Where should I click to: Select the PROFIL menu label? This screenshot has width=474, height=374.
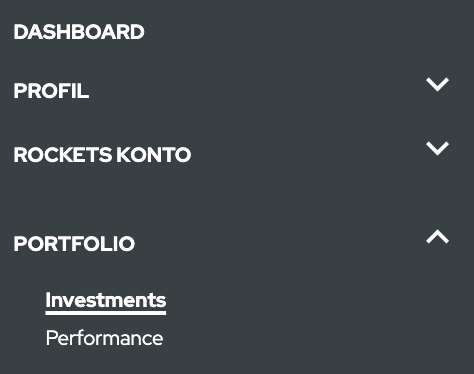[51, 91]
